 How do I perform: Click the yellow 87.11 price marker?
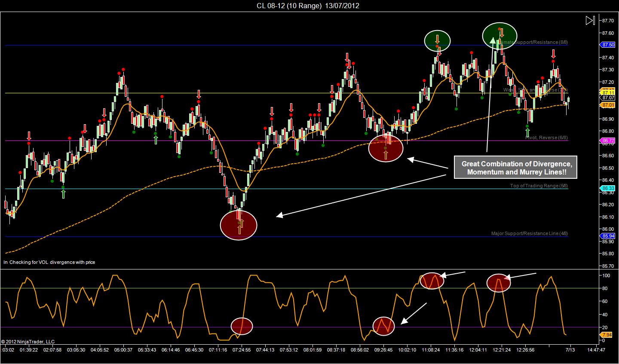(607, 92)
